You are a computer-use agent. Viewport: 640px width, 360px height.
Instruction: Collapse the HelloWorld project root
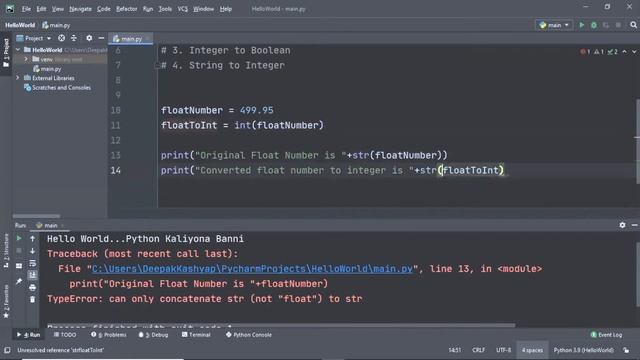(18, 50)
